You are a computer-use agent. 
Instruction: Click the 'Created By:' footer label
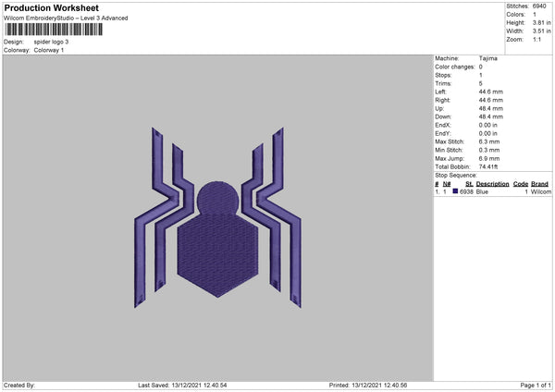[19, 385]
